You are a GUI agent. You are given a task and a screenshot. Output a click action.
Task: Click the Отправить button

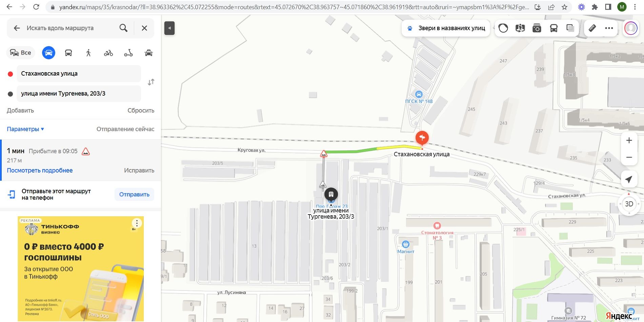click(x=134, y=195)
